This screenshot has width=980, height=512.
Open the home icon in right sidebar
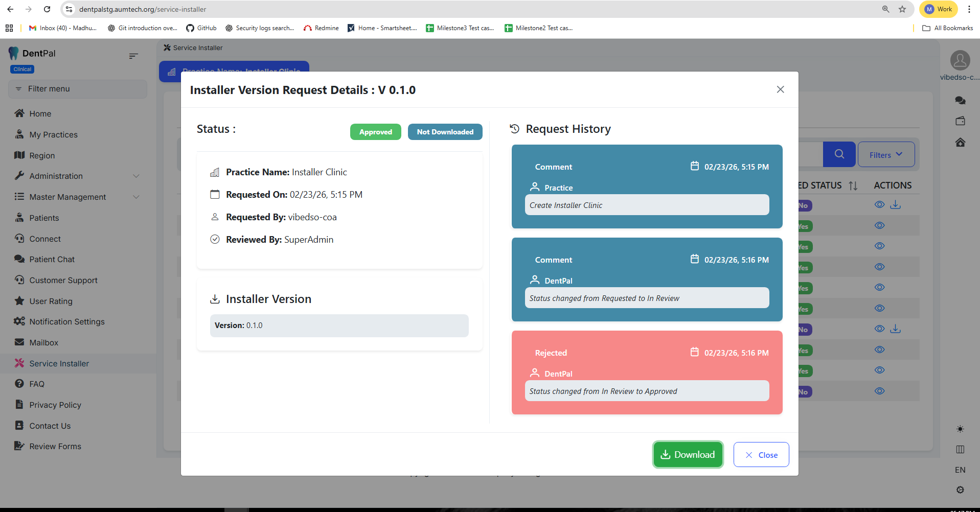pos(960,142)
